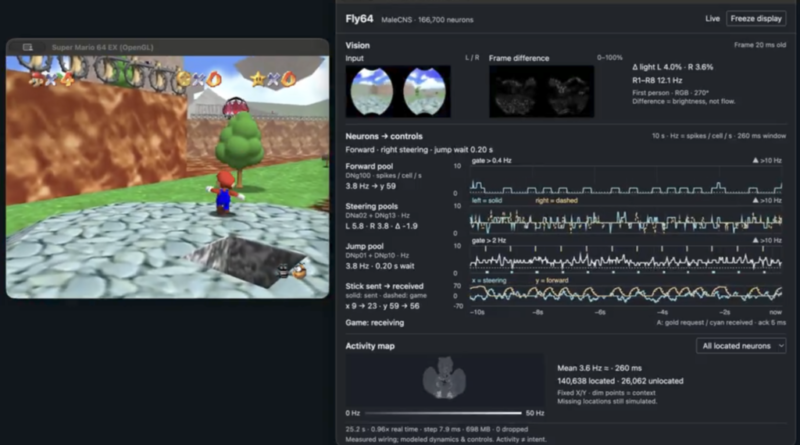
Task: Click the '3.8 Hz · 0.20 s wait' value
Action: tap(380, 266)
